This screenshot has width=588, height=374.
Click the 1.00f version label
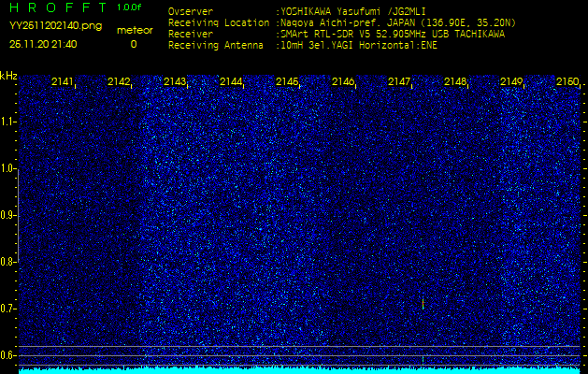tap(129, 7)
